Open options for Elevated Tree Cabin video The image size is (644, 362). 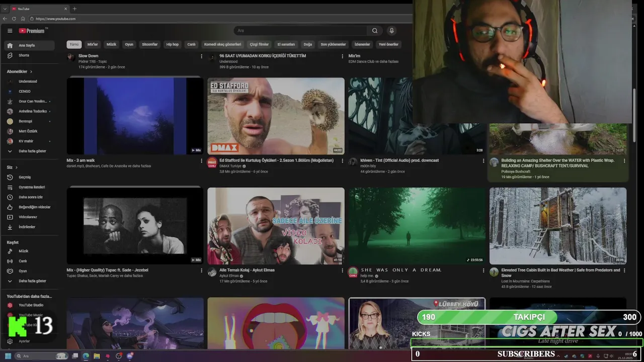[624, 270]
